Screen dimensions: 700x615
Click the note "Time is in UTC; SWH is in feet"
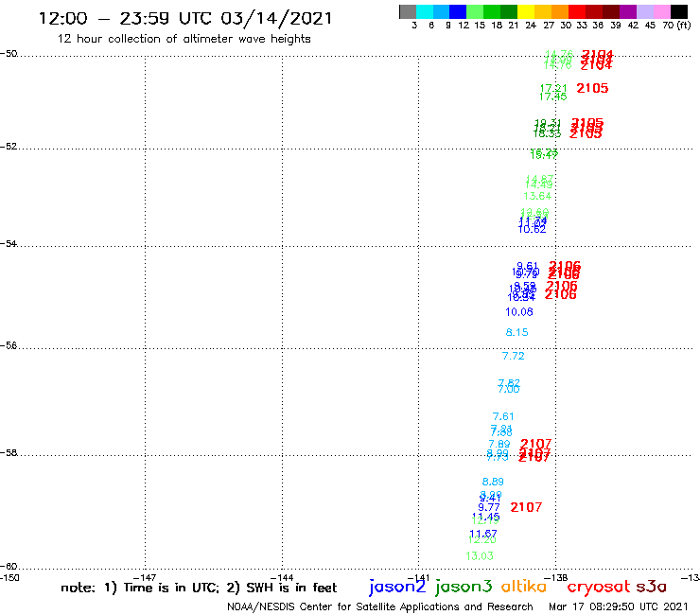tap(199, 588)
